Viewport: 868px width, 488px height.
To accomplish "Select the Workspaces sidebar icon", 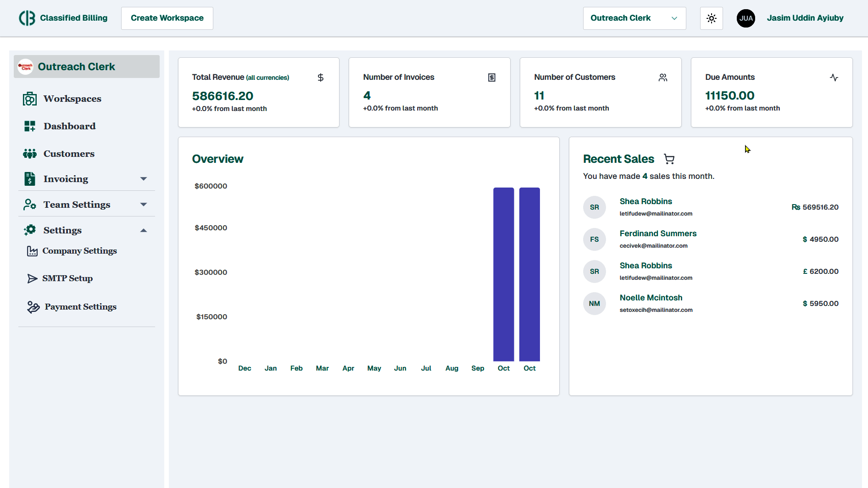I will 30,98.
